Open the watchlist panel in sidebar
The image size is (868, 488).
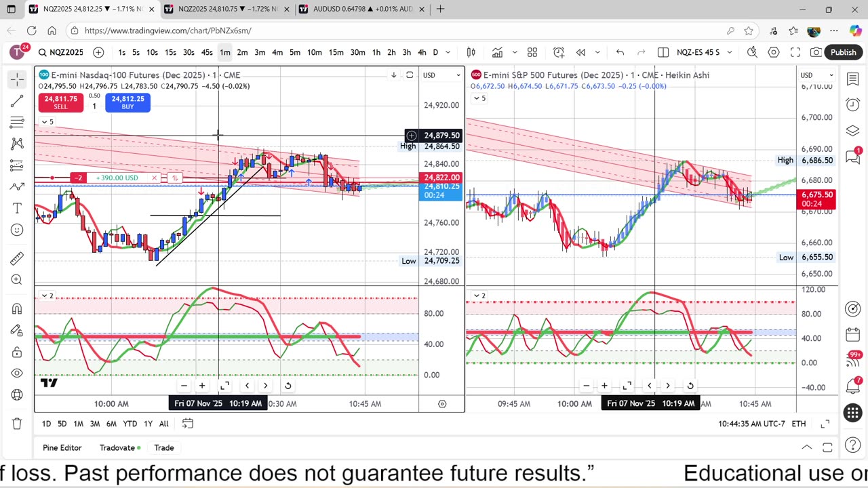coord(852,80)
